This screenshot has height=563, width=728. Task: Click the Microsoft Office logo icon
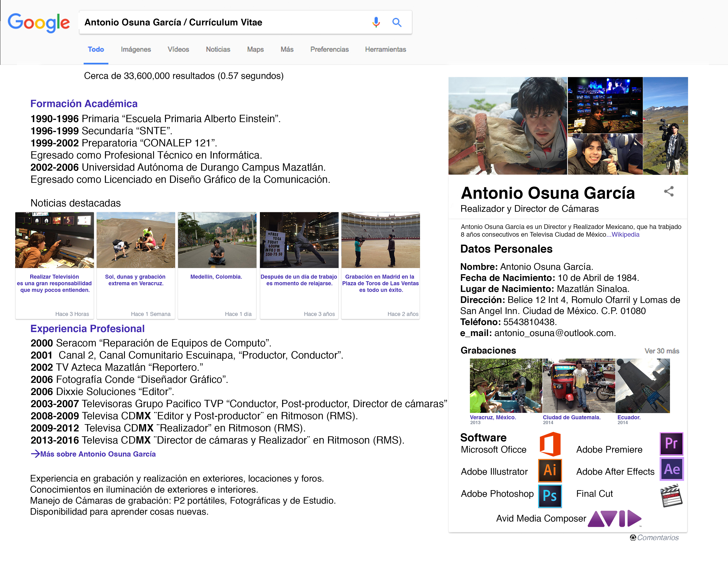pyautogui.click(x=550, y=444)
